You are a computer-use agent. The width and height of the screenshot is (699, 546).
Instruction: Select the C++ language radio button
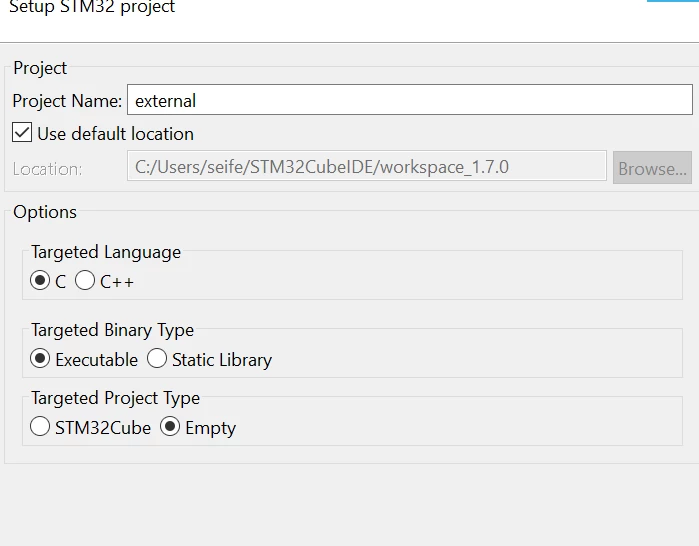85,281
